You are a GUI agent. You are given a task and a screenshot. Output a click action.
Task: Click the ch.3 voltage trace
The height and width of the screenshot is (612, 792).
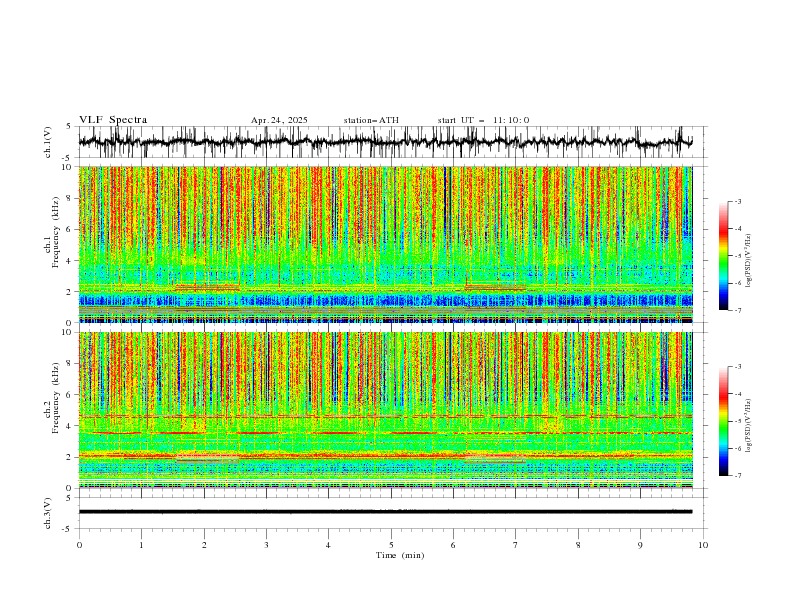(x=385, y=512)
